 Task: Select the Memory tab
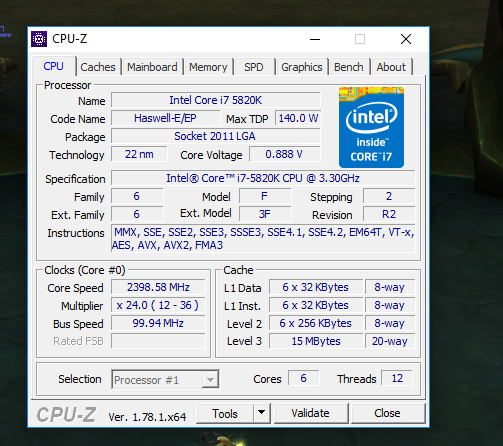click(x=208, y=67)
